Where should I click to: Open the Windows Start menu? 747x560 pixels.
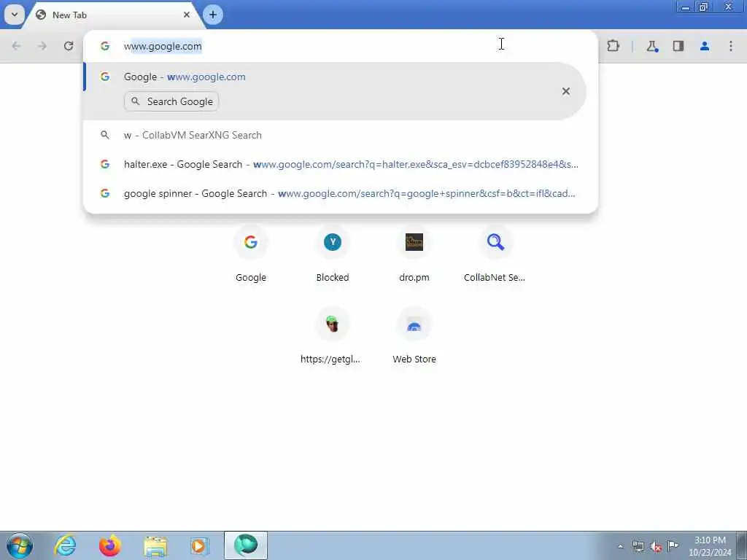(x=20, y=545)
